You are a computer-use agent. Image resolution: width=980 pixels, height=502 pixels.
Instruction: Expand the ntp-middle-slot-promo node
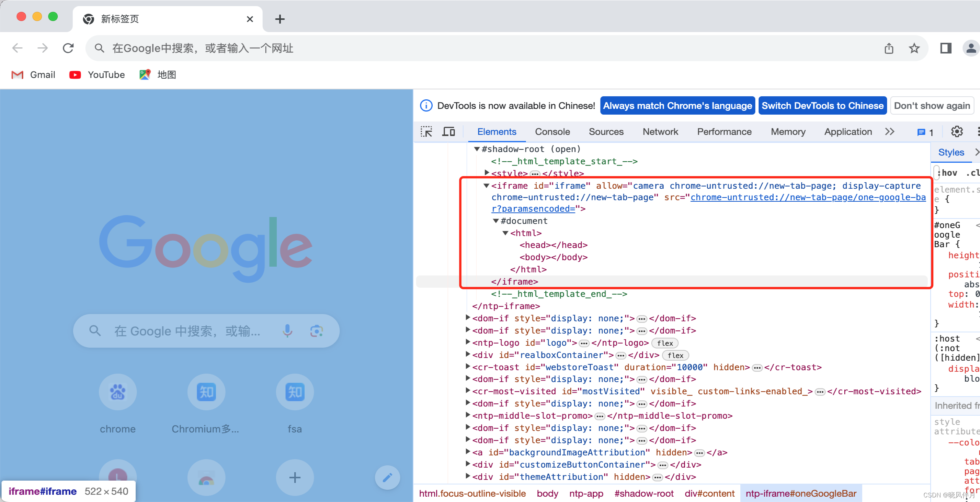[x=467, y=415]
